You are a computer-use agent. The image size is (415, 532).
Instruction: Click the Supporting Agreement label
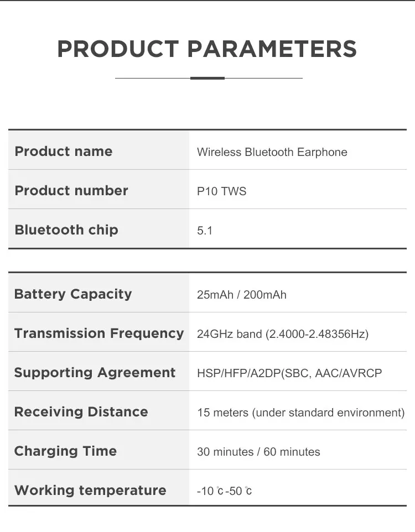[x=95, y=373]
